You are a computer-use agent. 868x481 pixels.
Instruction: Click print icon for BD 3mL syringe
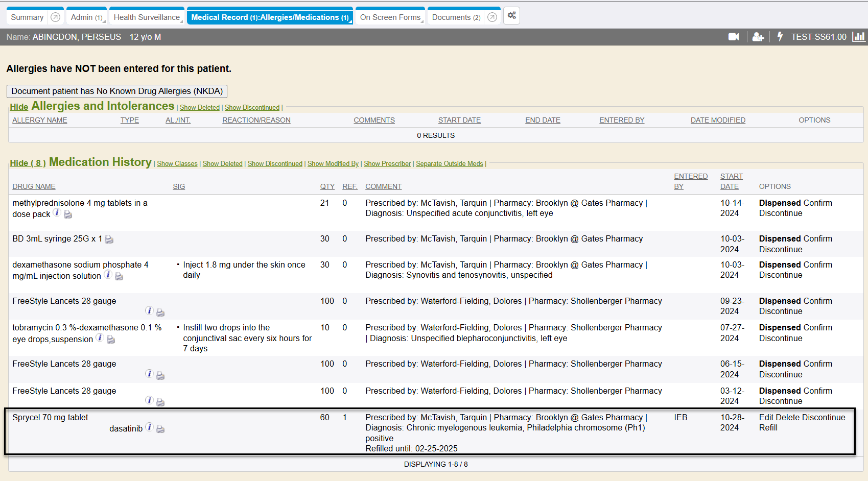(x=109, y=239)
